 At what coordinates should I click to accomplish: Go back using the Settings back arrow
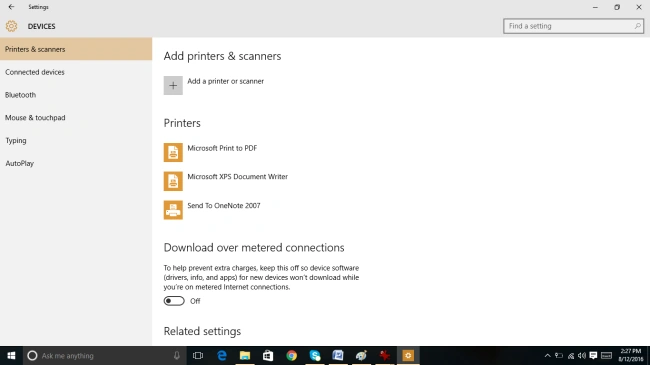pos(11,7)
